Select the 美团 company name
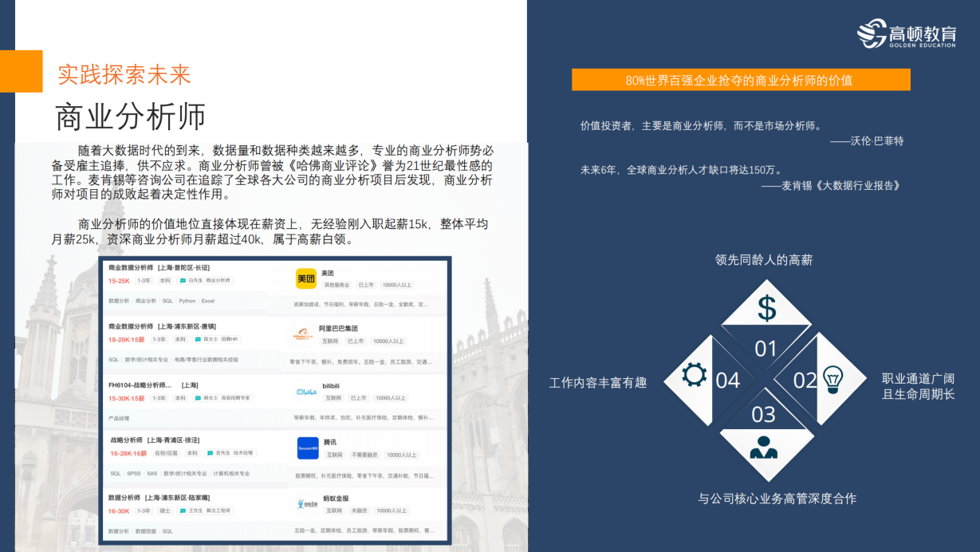The image size is (980, 552). [x=328, y=273]
